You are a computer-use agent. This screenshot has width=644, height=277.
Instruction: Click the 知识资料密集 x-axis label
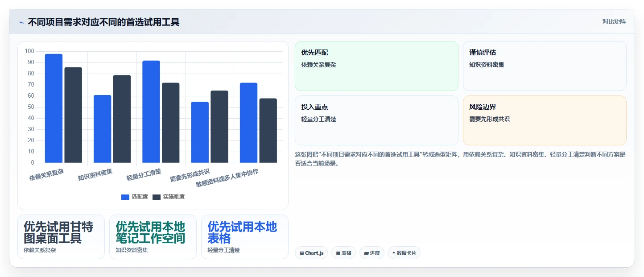click(95, 175)
